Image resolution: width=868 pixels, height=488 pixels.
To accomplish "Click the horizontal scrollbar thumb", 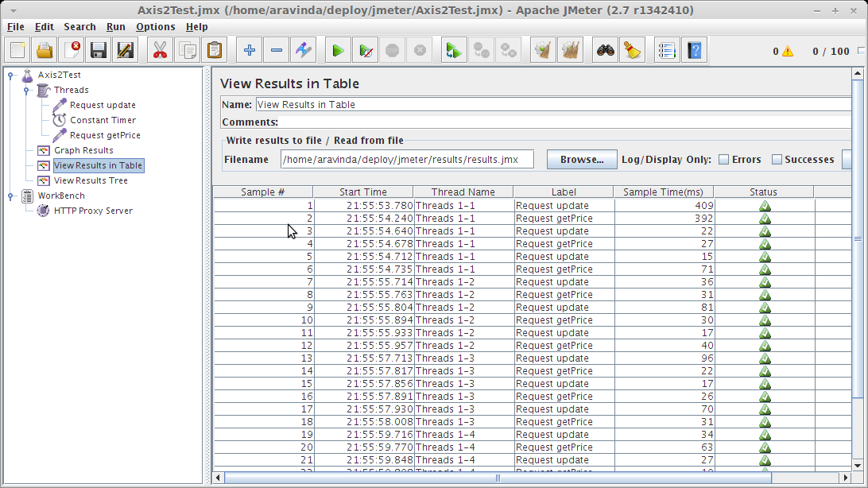I will (498, 478).
